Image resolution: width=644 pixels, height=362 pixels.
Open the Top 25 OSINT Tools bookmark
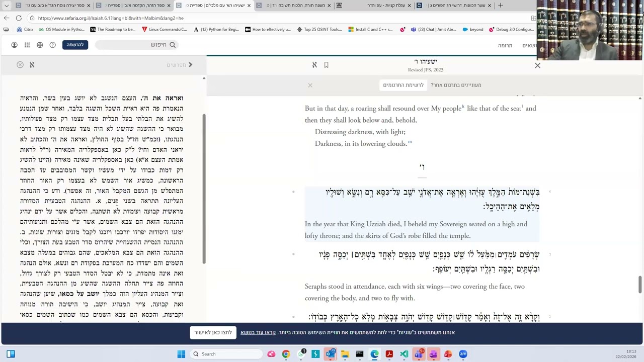point(319,30)
